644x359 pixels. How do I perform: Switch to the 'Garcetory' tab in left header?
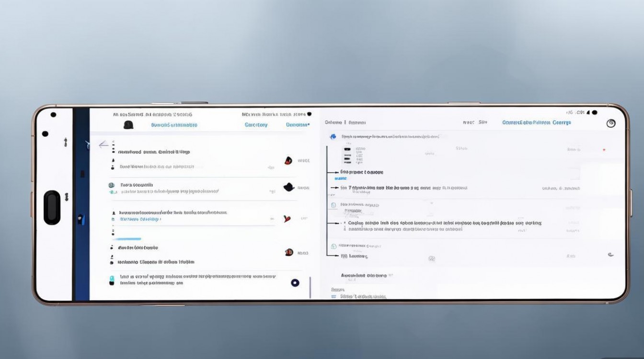(256, 125)
